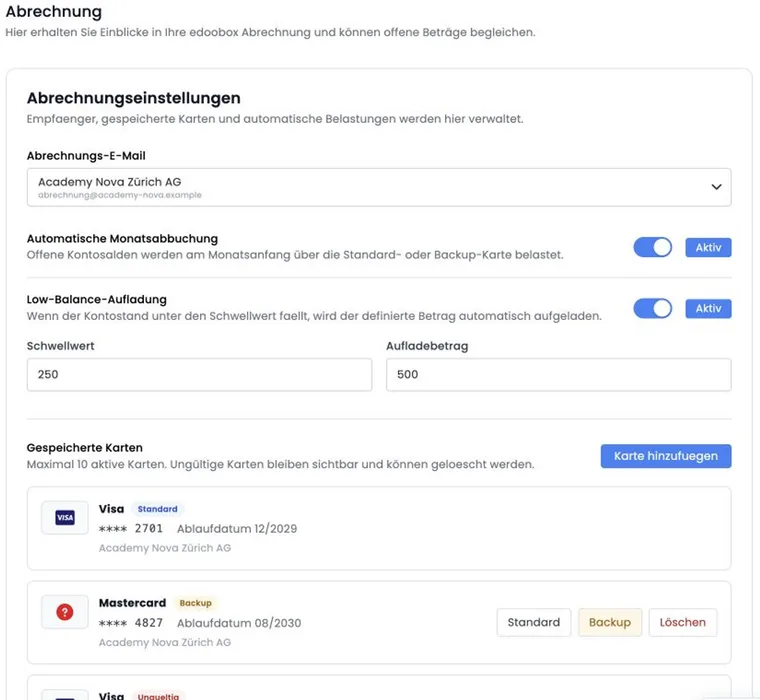Screen dimensions: 760x700
Task: Toggle the Low-Balance-Aufladung switch
Action: point(652,308)
